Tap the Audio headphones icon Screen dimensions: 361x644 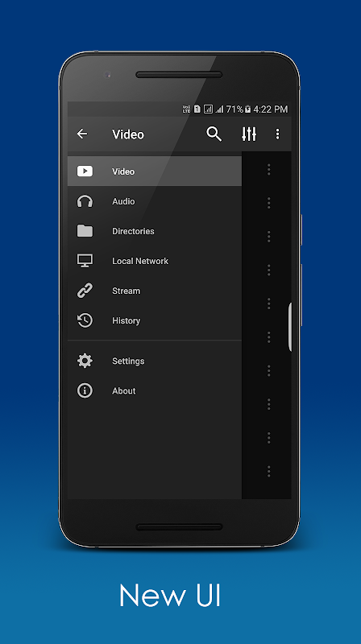pyautogui.click(x=85, y=201)
